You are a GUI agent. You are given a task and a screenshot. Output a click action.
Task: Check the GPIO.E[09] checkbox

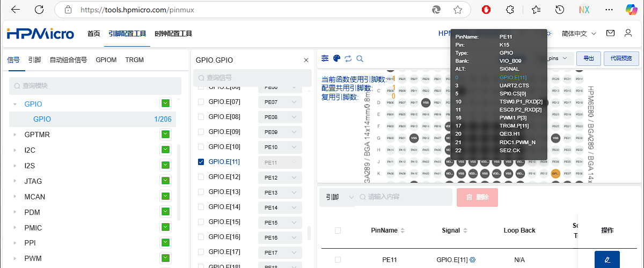click(201, 132)
